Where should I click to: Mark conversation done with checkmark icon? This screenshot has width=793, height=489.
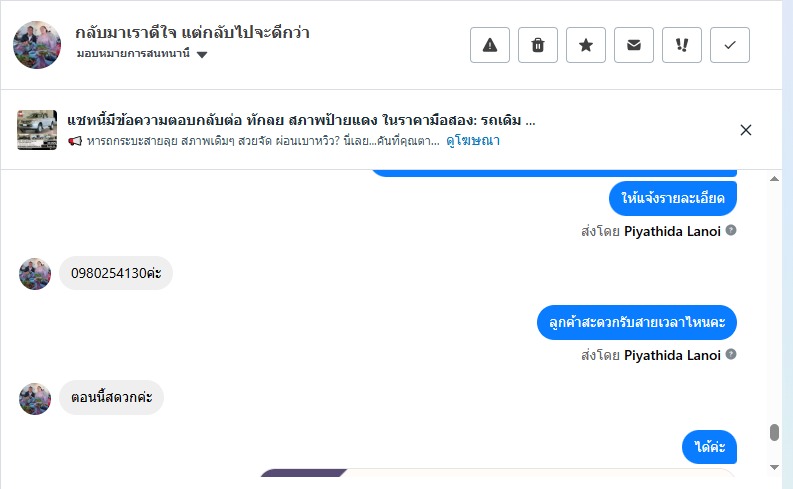pos(730,45)
